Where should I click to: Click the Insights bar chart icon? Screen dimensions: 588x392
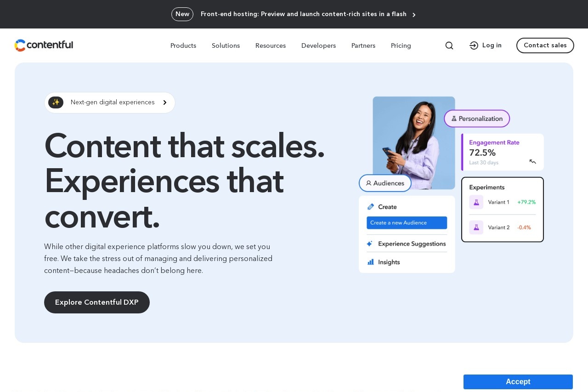(371, 262)
